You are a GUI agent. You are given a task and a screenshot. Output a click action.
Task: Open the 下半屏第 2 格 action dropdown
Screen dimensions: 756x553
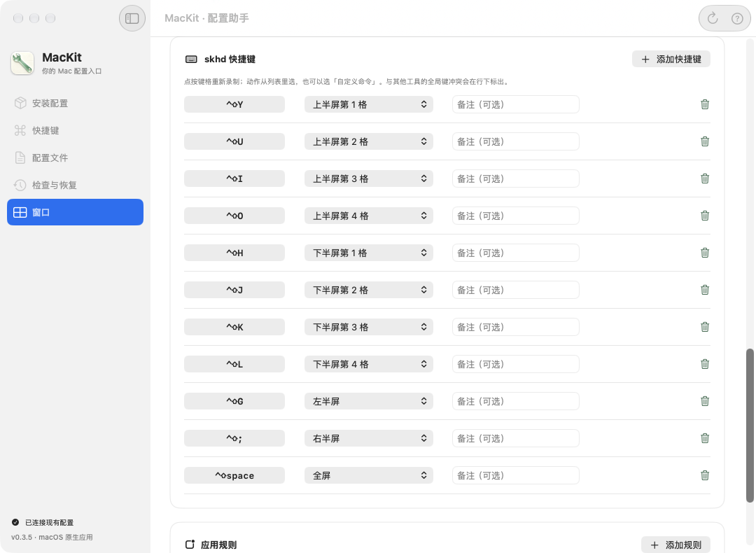point(369,290)
